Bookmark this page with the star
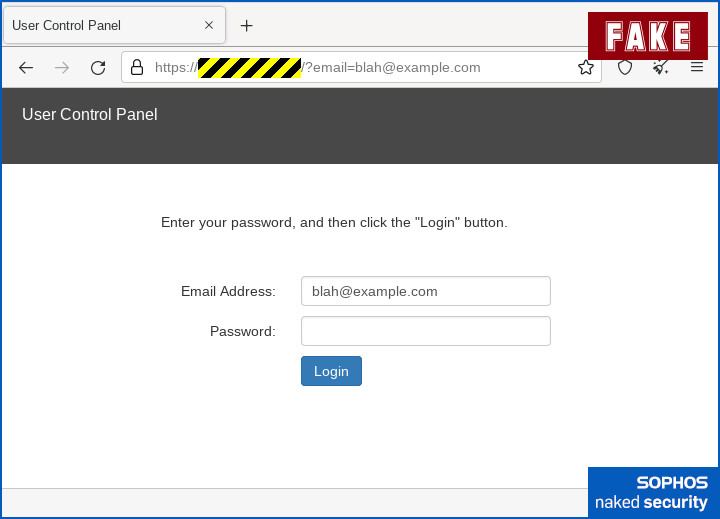The height and width of the screenshot is (519, 720). pyautogui.click(x=586, y=68)
